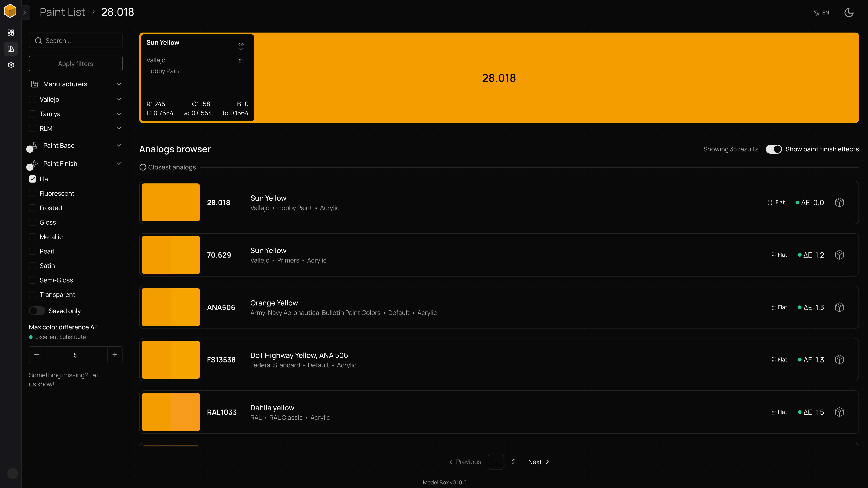Viewport: 868px width, 488px height.
Task: Check the RLM manufacturer checkbox
Action: coord(32,128)
